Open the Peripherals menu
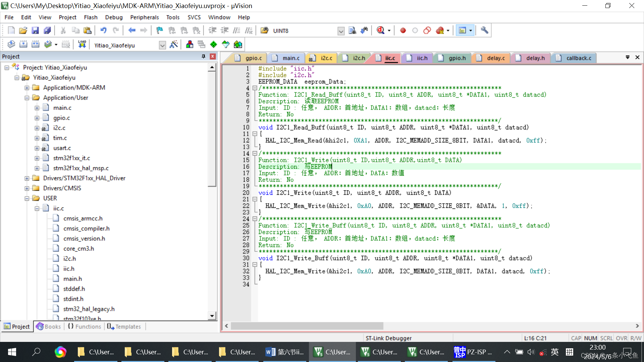Viewport: 644px width, 362px height. click(x=144, y=17)
